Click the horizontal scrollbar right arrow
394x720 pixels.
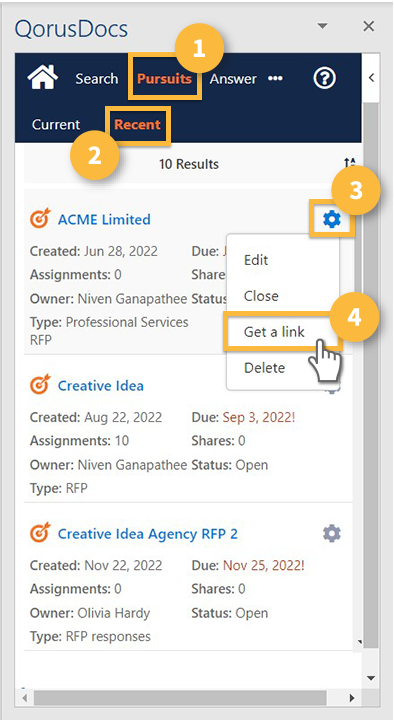click(352, 697)
